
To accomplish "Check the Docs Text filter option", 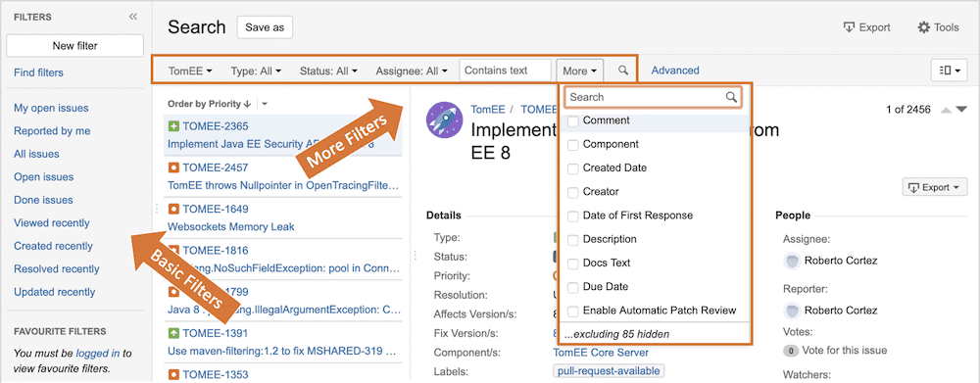I will tap(572, 263).
